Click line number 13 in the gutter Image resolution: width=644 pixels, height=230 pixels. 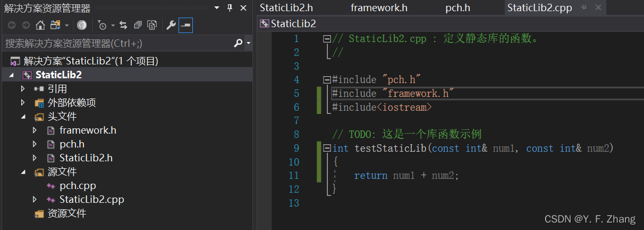click(x=293, y=203)
